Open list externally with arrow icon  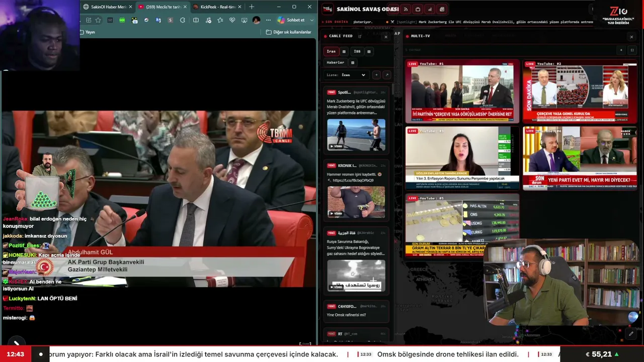(x=386, y=75)
